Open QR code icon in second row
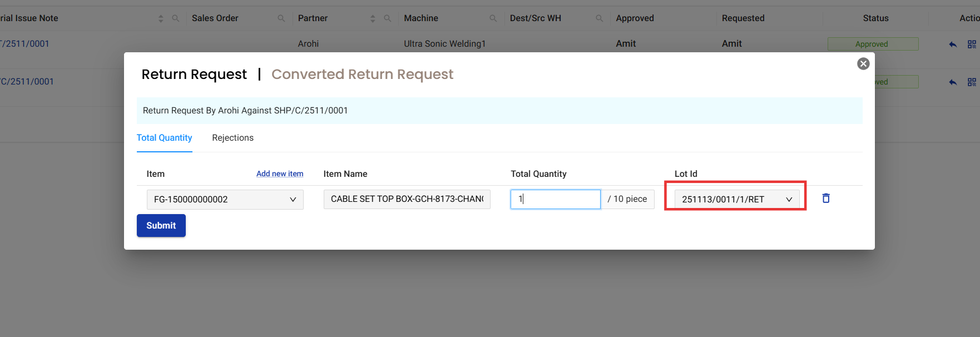The height and width of the screenshot is (337, 980). point(972,82)
